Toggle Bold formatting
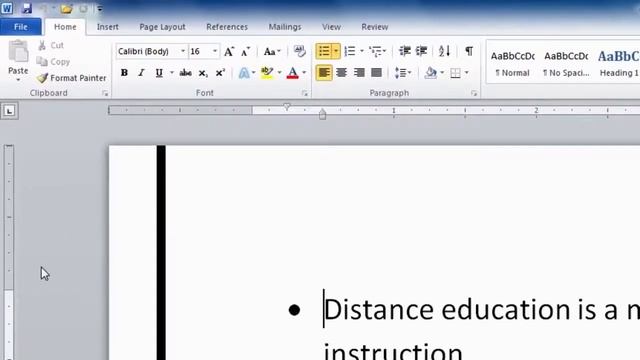This screenshot has height=360, width=640. pyautogui.click(x=124, y=73)
